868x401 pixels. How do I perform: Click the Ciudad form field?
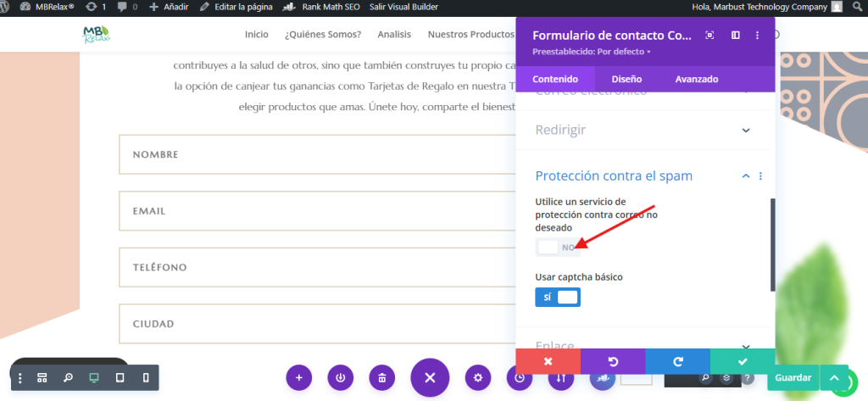[317, 324]
